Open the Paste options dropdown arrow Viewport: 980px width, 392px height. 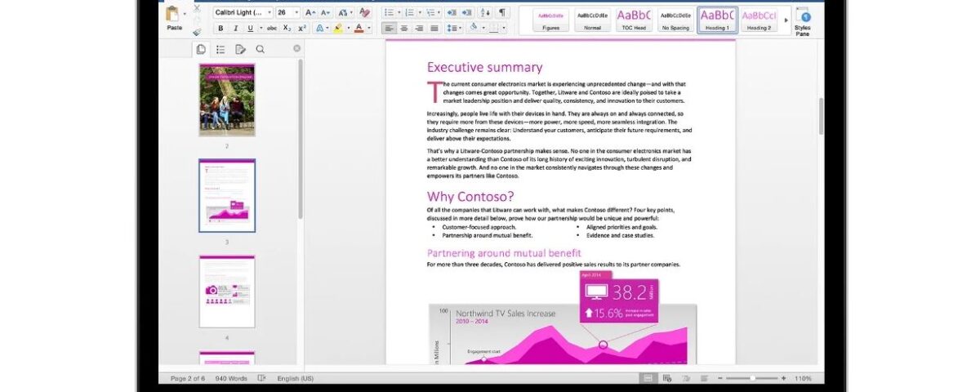pyautogui.click(x=185, y=14)
